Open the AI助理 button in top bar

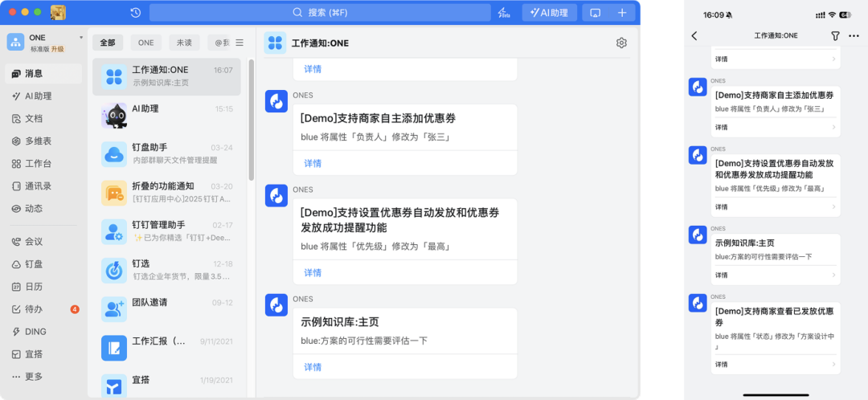pos(549,12)
